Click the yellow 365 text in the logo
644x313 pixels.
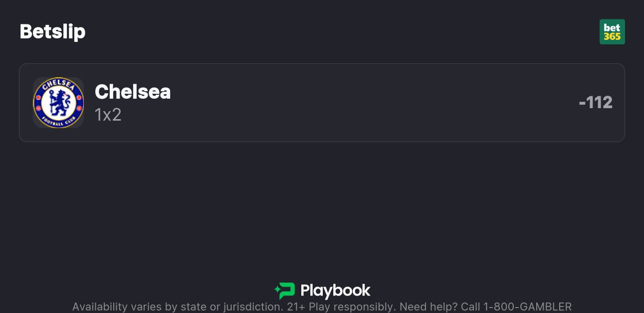(x=612, y=37)
